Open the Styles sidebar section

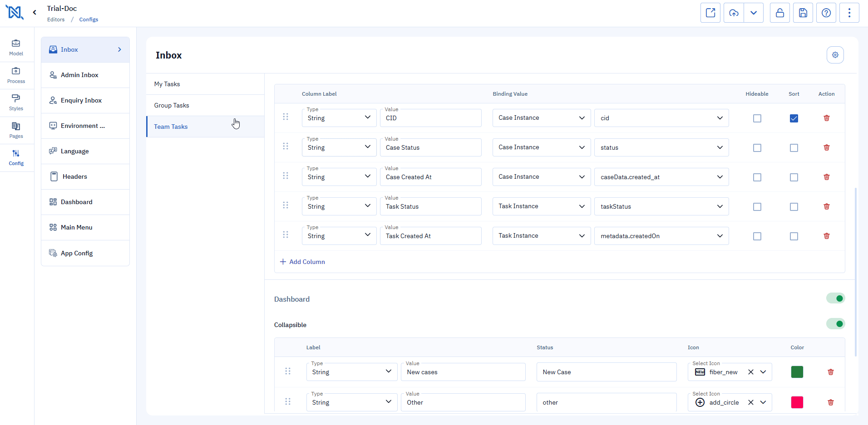point(16,103)
